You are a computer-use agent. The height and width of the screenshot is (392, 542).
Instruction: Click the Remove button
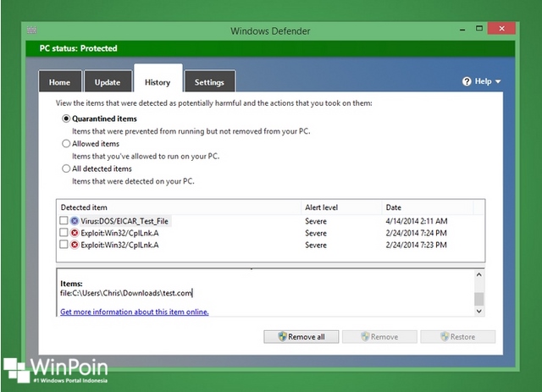pos(379,337)
